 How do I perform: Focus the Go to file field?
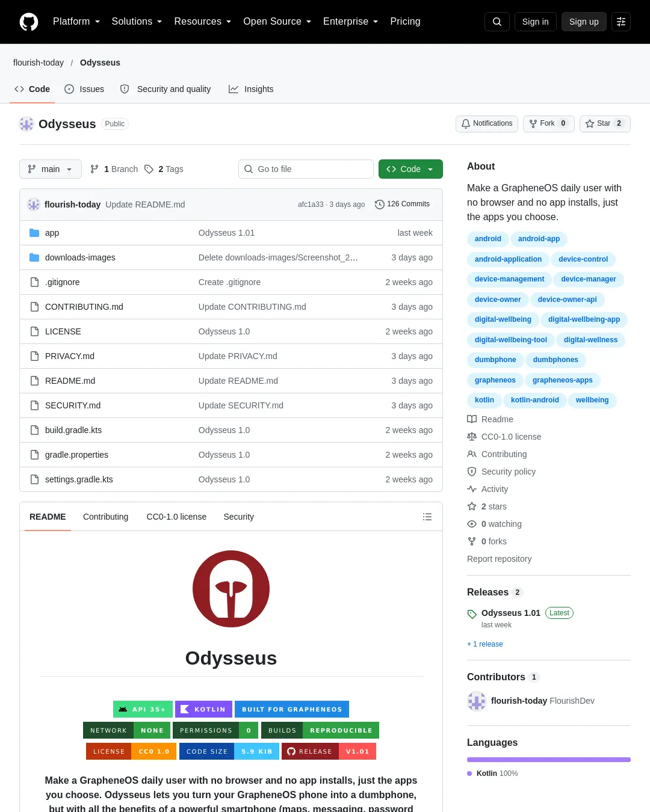click(x=306, y=169)
